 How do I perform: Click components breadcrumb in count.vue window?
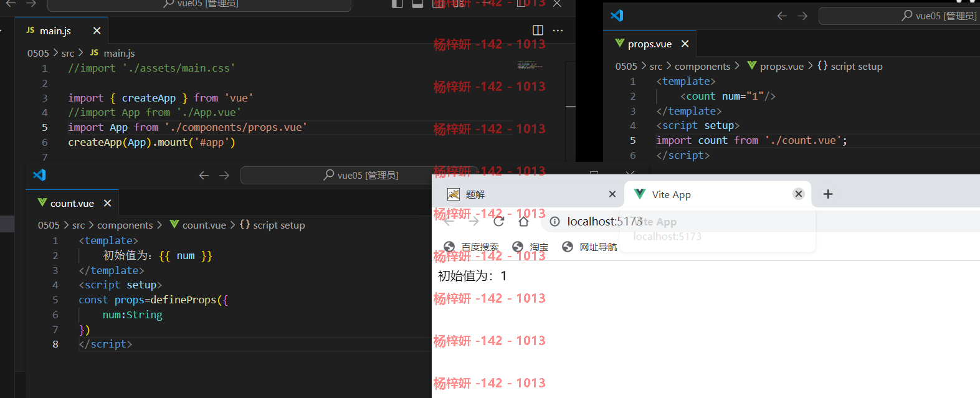125,225
